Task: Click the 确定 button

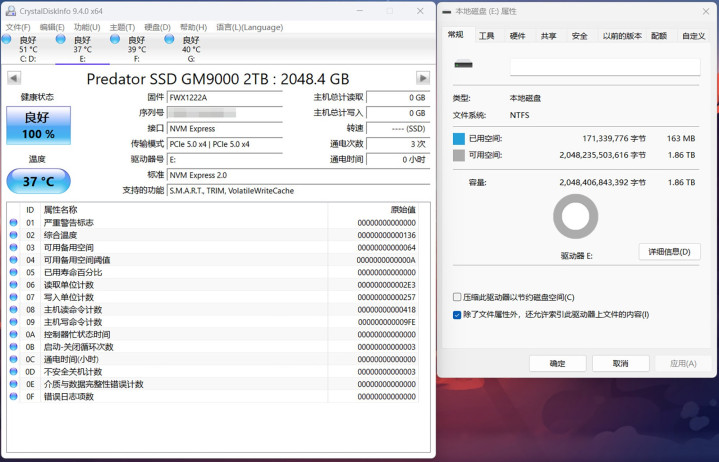Action: click(556, 363)
